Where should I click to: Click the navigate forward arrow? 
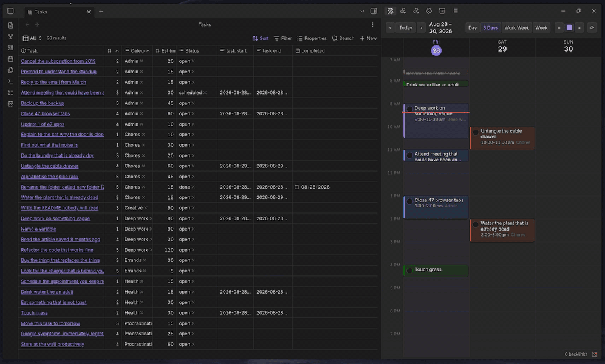point(37,25)
